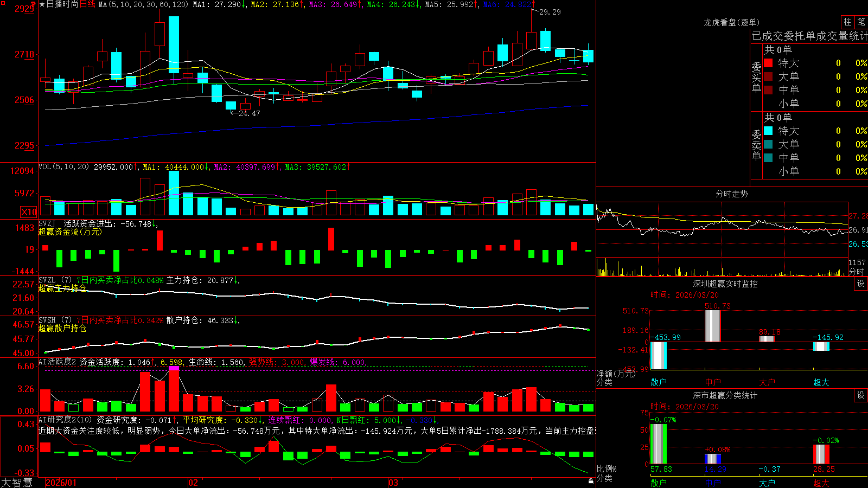The image size is (868, 488).
Task: Click the 02 month timeline marker
Action: click(193, 483)
